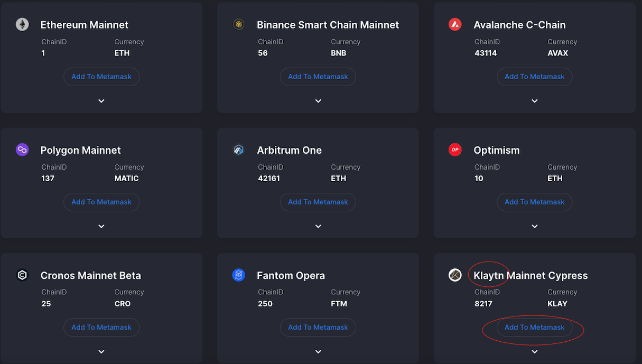
Task: Click the Polygon Mainnet logo icon
Action: pyautogui.click(x=22, y=150)
